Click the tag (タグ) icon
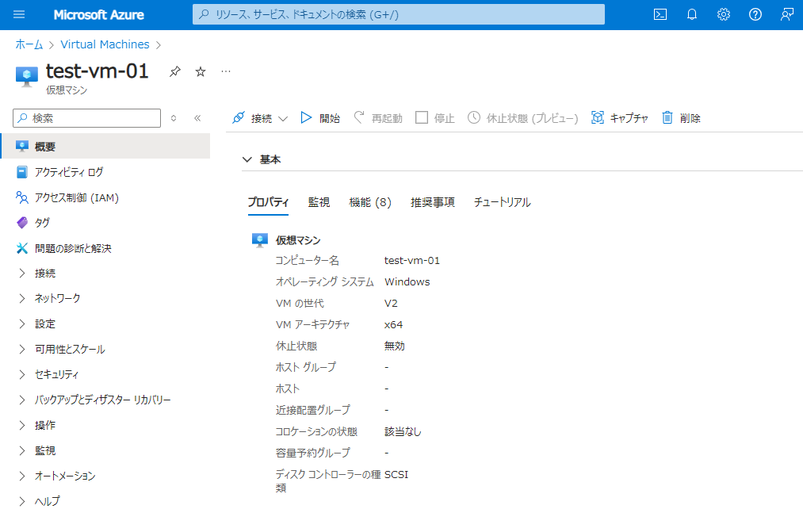This screenshot has height=532, width=803. click(x=22, y=223)
